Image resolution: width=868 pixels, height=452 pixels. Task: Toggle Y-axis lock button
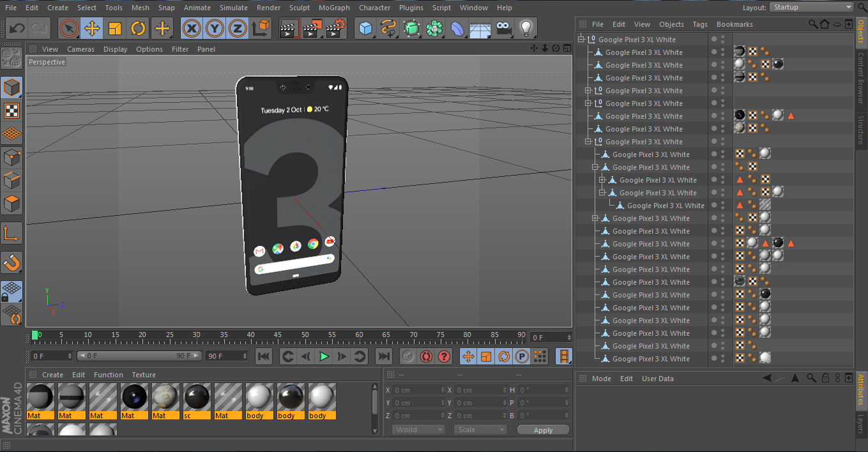[214, 29]
